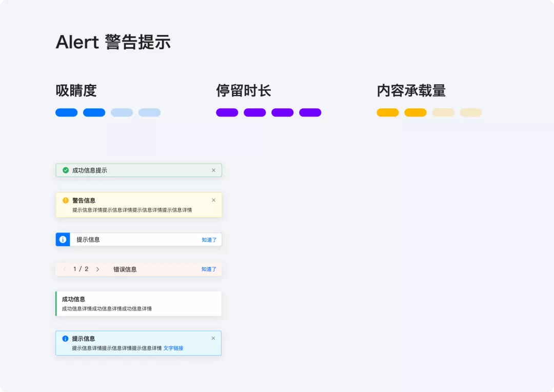Screen dimensions: 554x392
Task: Go to next alert with right chevron
Action: point(98,269)
